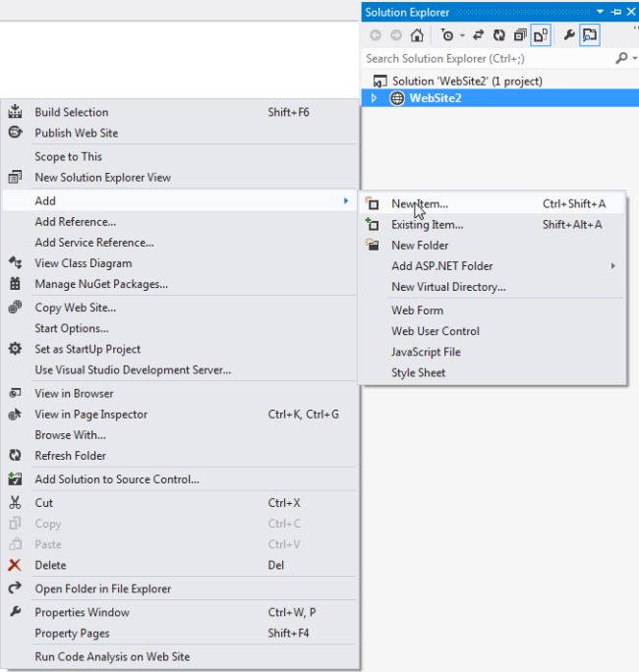Choose Add Reference...

[x=180, y=222]
